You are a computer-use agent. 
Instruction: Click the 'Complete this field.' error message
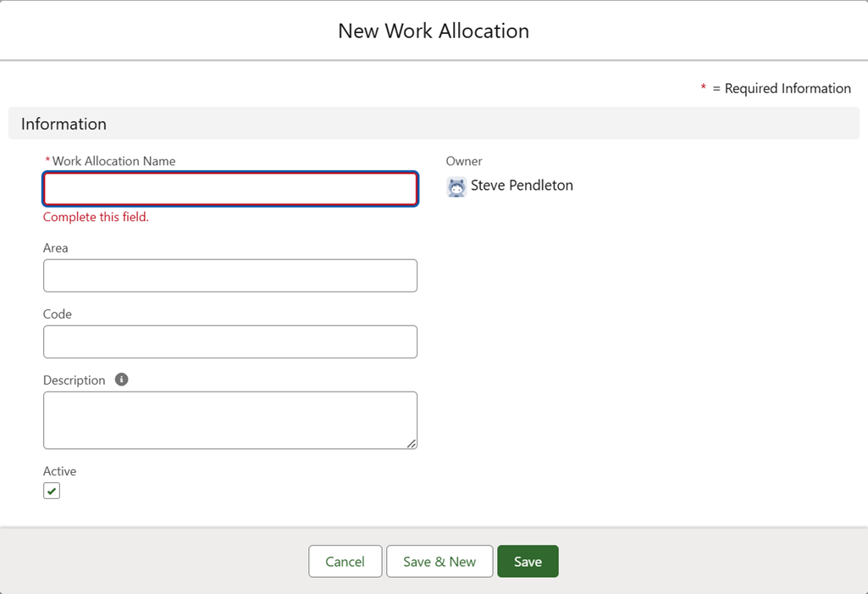[x=96, y=217]
